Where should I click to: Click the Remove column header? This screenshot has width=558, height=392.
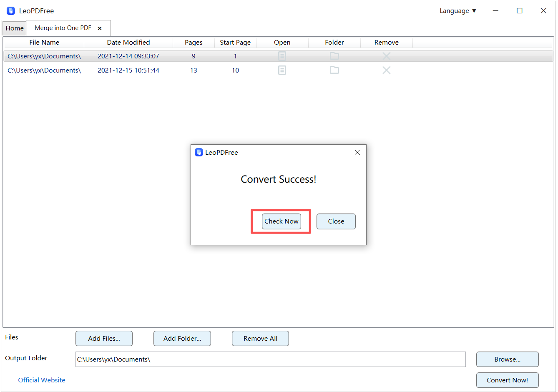tap(387, 43)
